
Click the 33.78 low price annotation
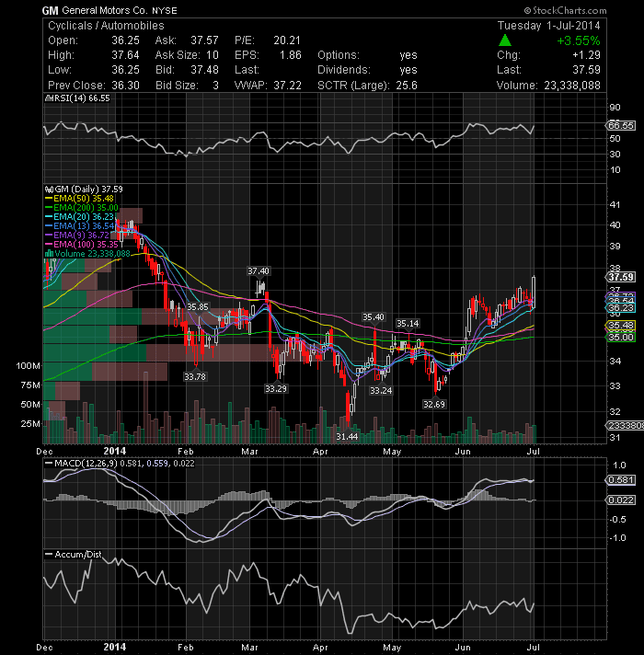195,377
